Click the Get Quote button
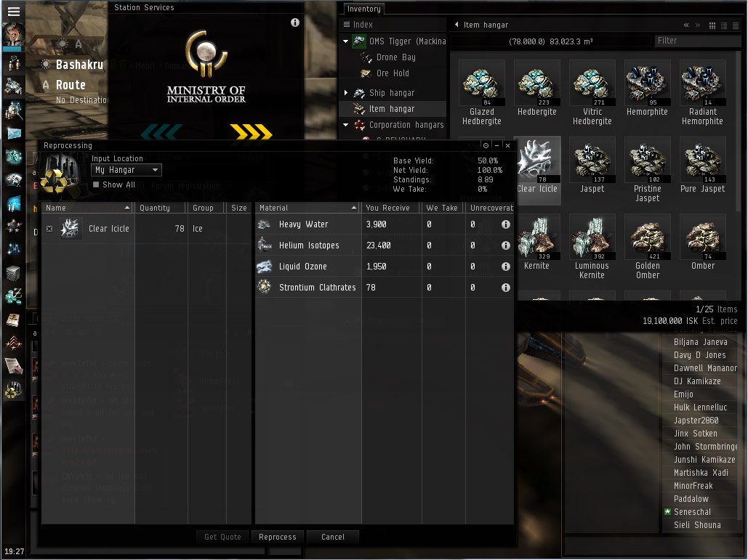Screen dimensions: 748x560 tap(222, 537)
